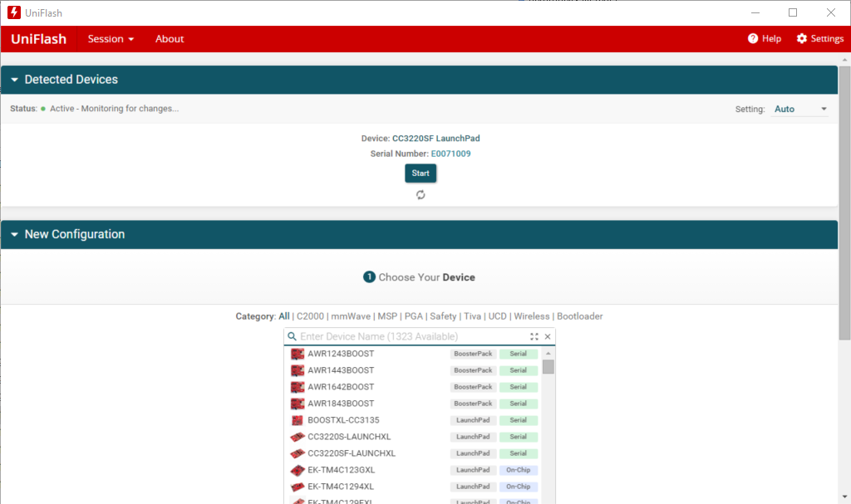
Task: Click the Help link in header
Action: (771, 38)
